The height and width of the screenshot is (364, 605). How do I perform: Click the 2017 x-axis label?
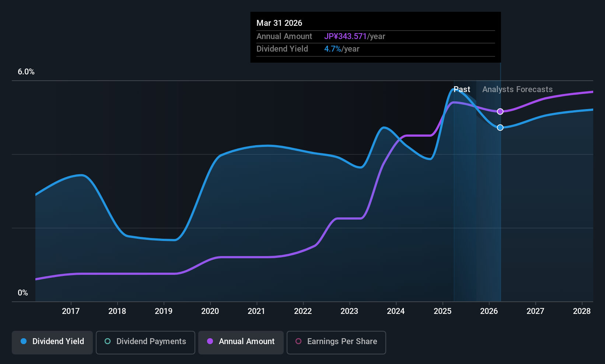coord(71,311)
